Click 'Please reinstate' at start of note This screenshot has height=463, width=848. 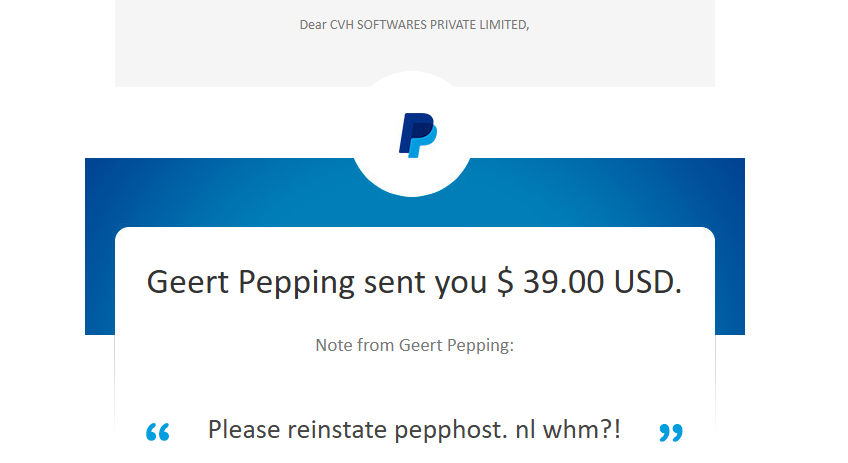tap(297, 429)
